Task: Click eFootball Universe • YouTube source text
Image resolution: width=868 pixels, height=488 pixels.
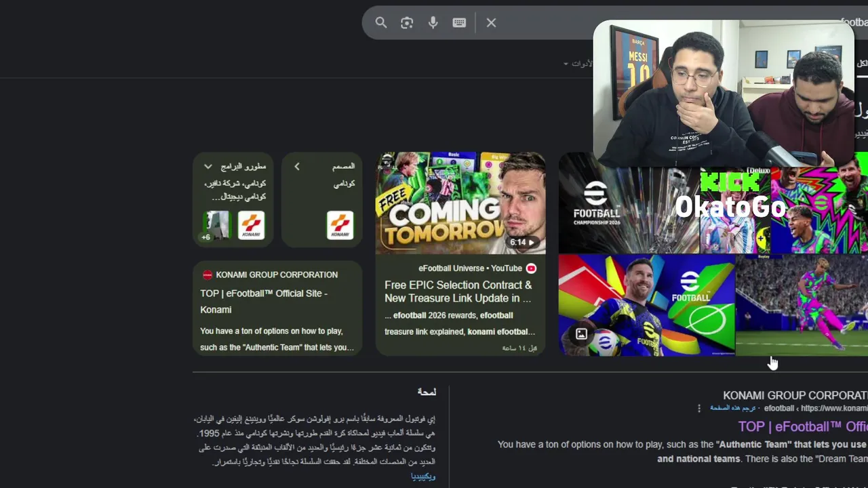Action: (x=470, y=268)
